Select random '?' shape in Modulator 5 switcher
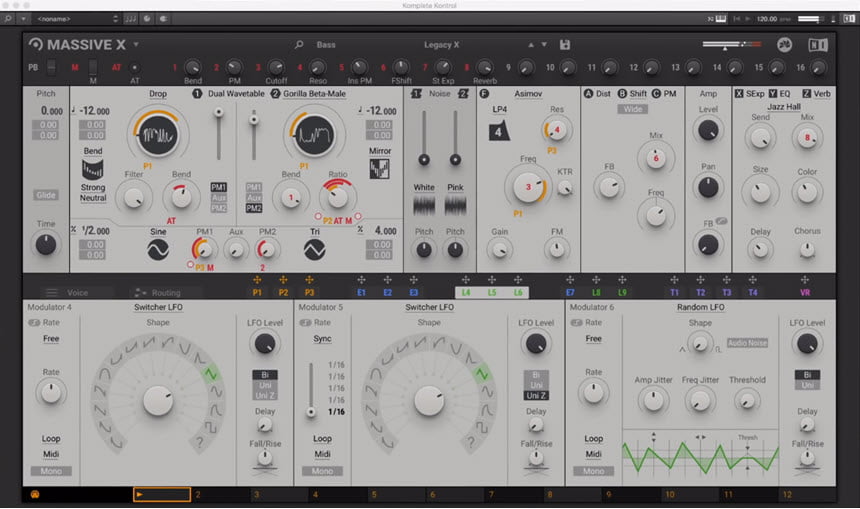The height and width of the screenshot is (509, 860). point(471,441)
